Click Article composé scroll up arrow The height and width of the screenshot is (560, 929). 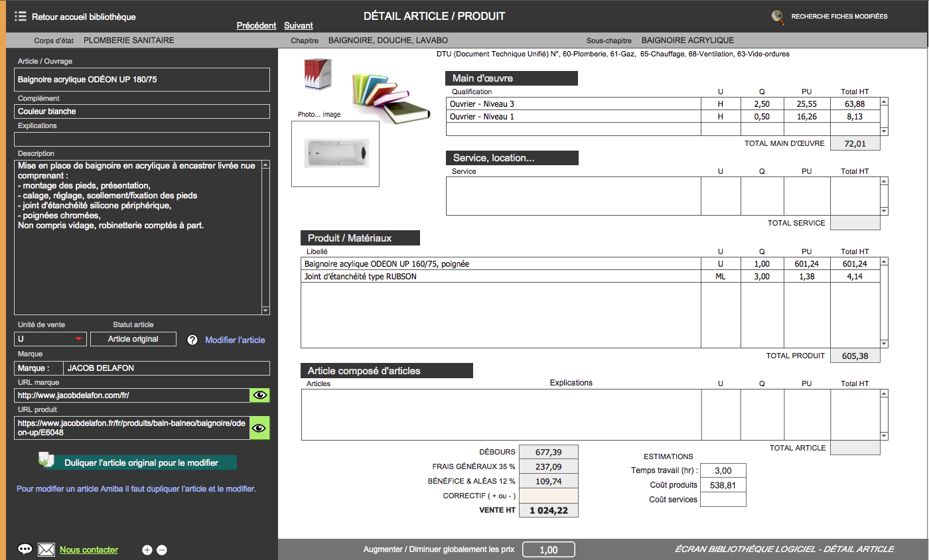click(884, 394)
